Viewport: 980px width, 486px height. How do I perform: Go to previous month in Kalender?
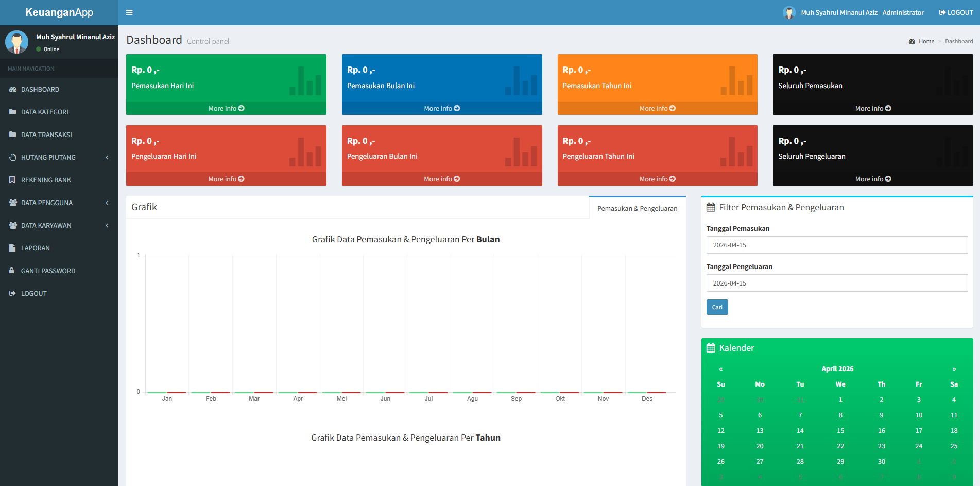point(720,369)
